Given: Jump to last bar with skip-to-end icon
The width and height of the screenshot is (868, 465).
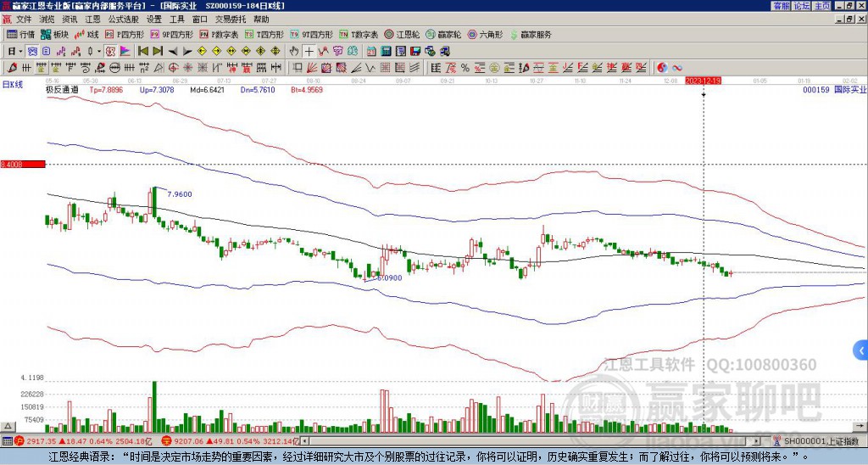Looking at the screenshot, I should tap(158, 52).
